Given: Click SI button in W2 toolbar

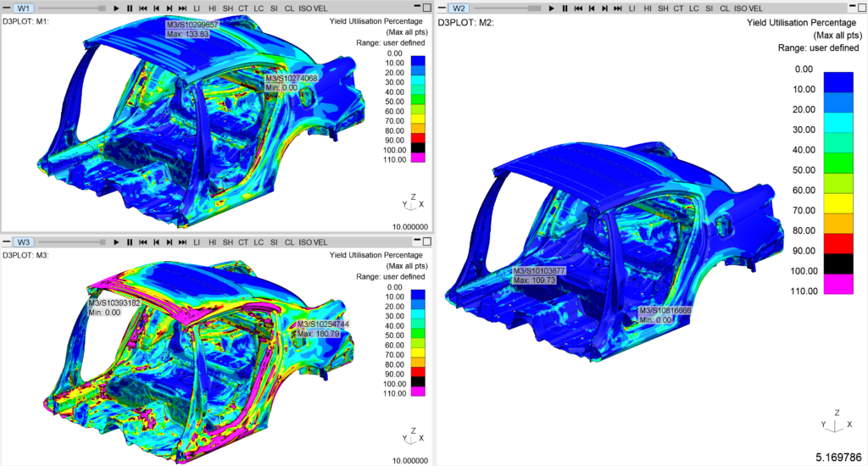Looking at the screenshot, I should tap(709, 8).
